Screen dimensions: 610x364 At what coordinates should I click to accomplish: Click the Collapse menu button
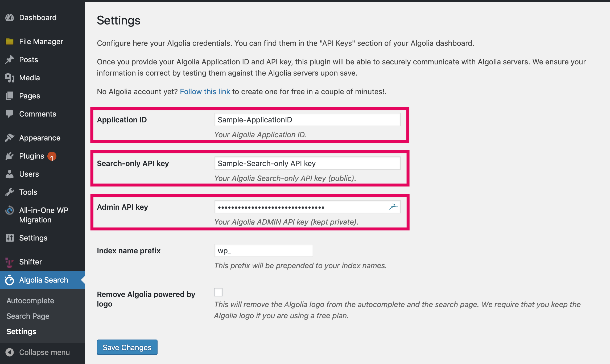pos(43,352)
